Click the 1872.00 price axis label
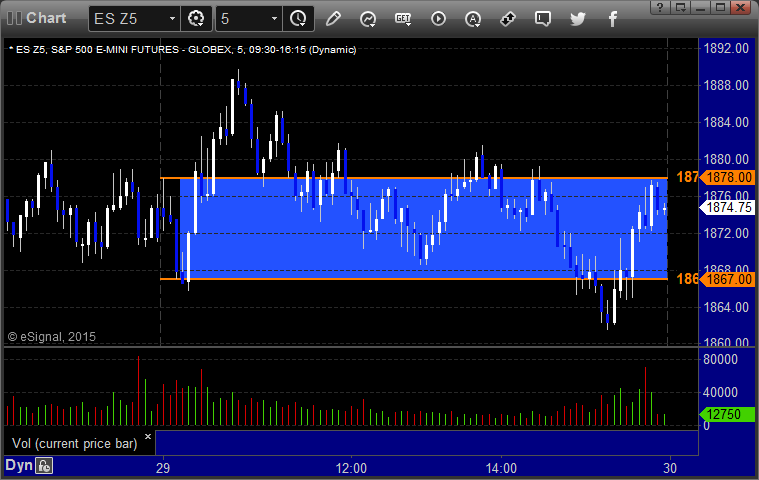Image resolution: width=759 pixels, height=480 pixels. [x=726, y=233]
